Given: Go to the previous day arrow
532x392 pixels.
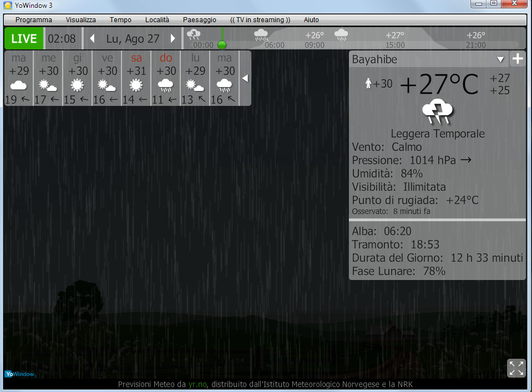Looking at the screenshot, I should [x=92, y=39].
